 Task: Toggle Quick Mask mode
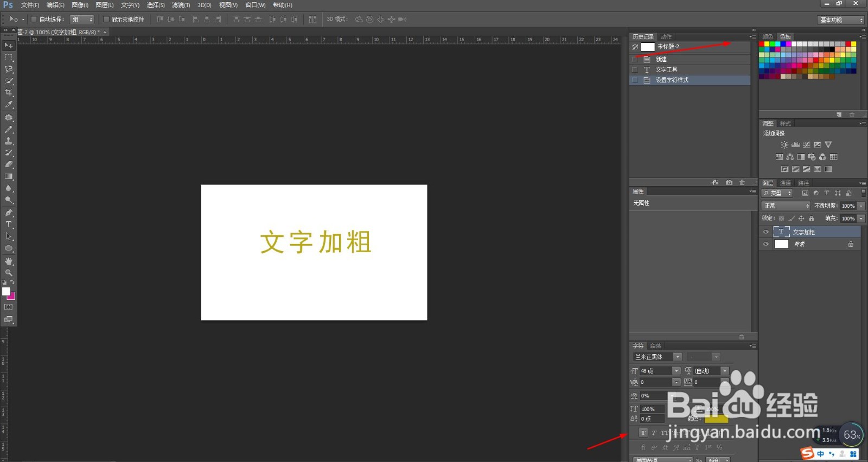(9, 307)
